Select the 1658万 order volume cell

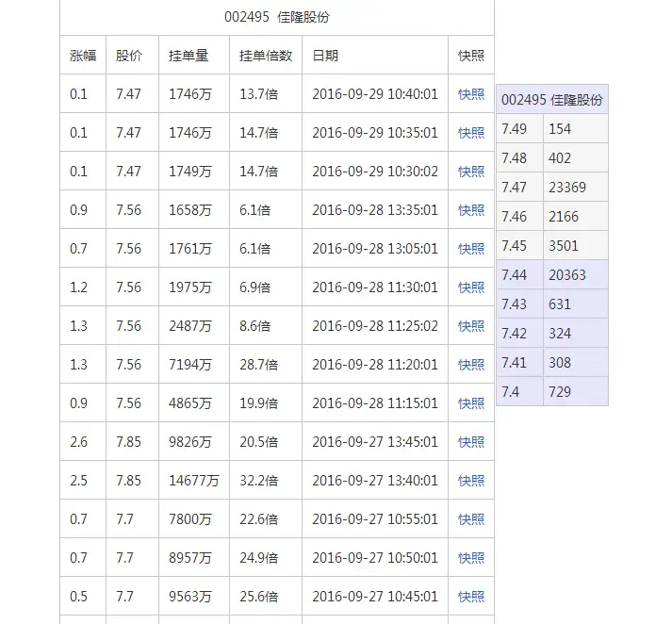(194, 209)
